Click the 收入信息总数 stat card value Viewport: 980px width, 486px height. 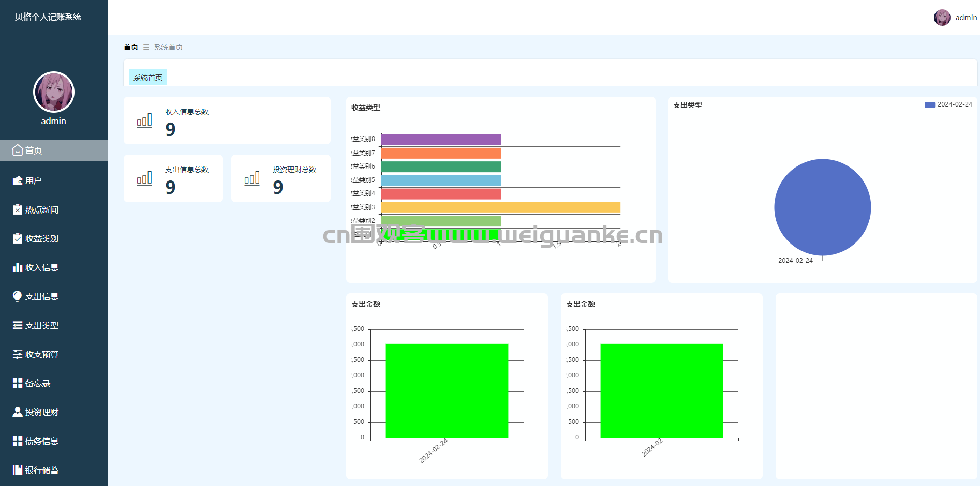pos(170,129)
